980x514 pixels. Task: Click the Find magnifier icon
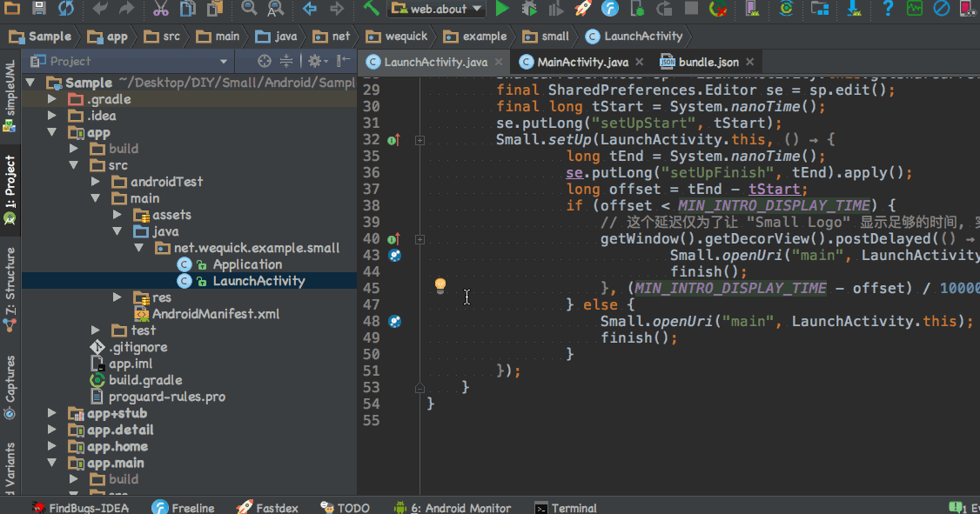249,8
